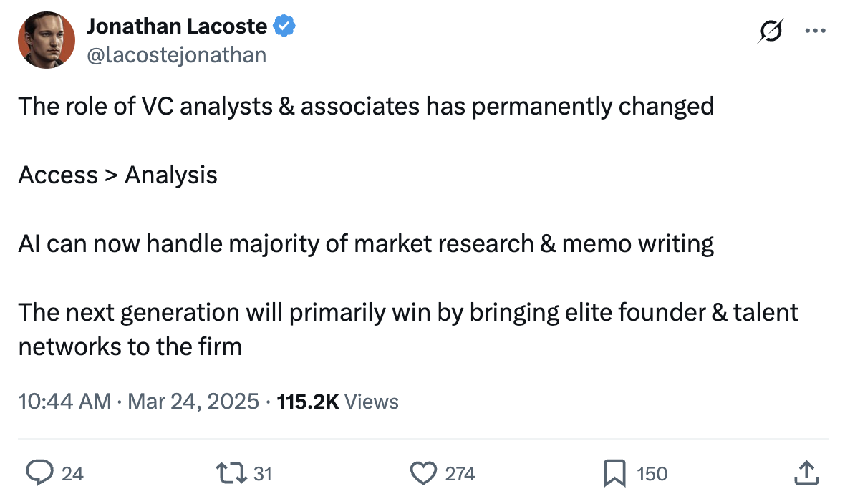
Task: Click the share upload icon
Action: pos(806,472)
